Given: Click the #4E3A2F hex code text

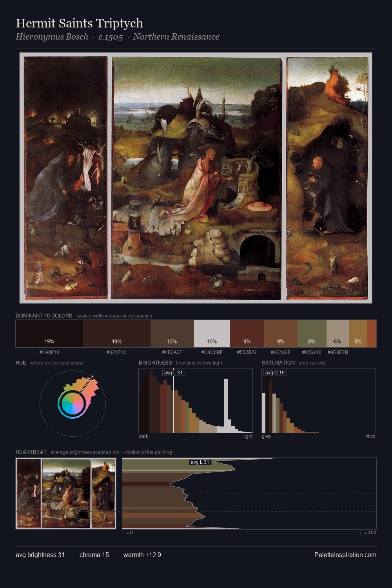Looking at the screenshot, I should [x=172, y=352].
